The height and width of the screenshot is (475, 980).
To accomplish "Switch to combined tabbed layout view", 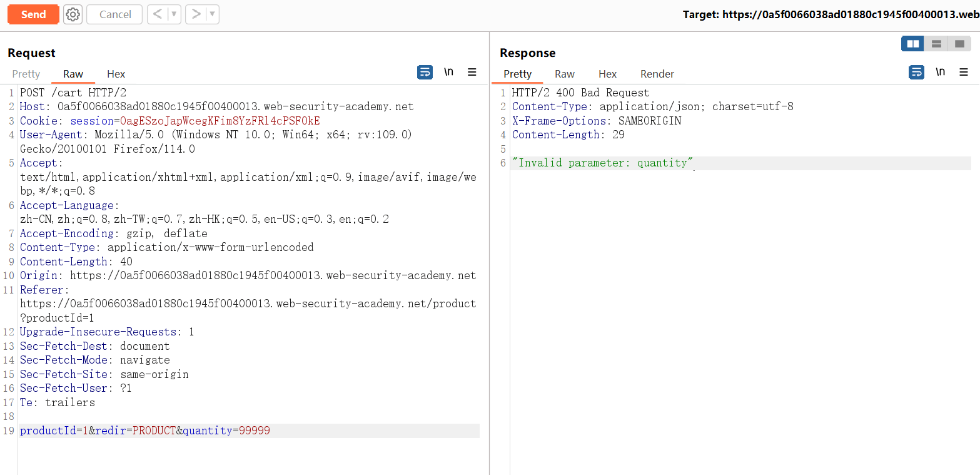I will [959, 44].
